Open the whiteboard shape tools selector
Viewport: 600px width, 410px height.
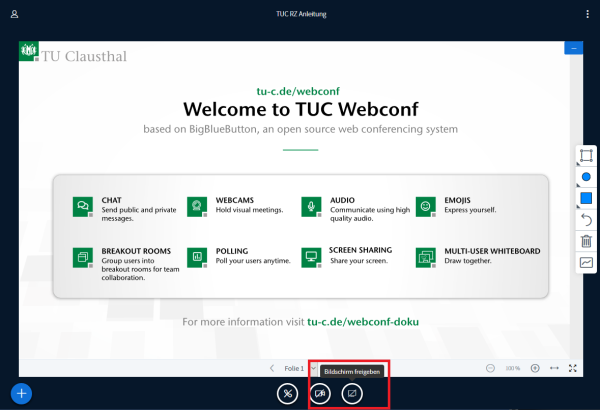click(586, 156)
